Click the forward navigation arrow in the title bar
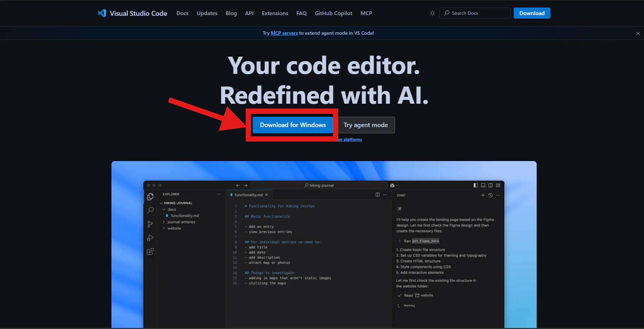 point(246,185)
